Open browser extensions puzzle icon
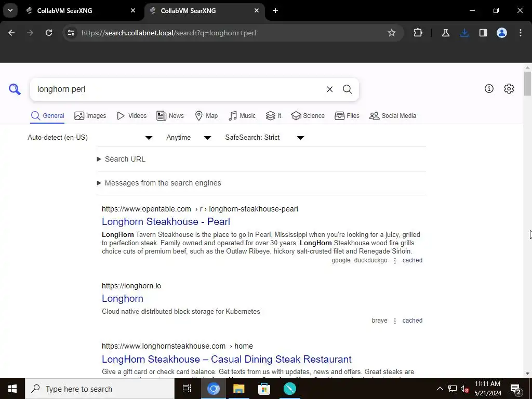Screen dimensions: 532x399 418,33
